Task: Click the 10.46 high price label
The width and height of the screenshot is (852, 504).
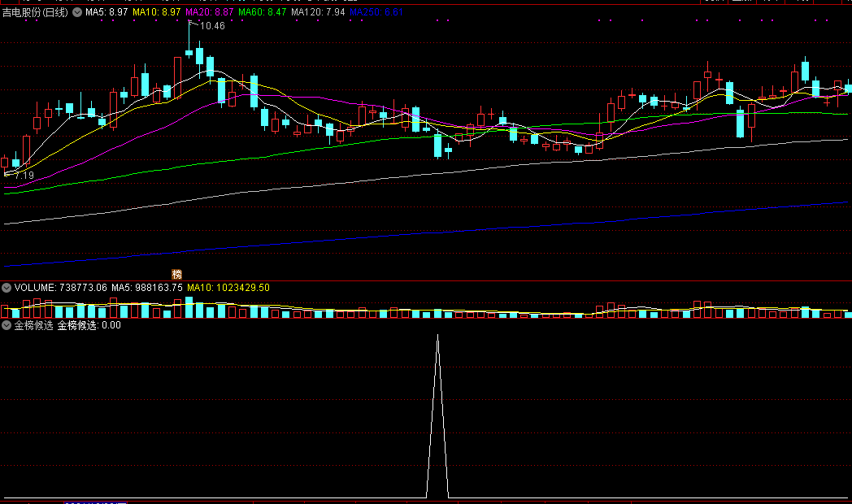Action: point(212,25)
